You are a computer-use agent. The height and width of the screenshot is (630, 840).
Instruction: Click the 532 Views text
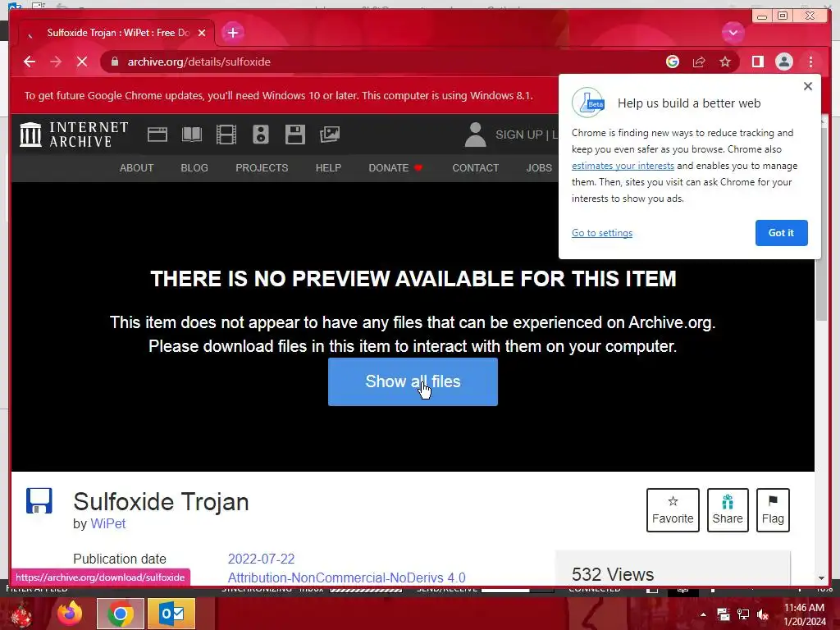pyautogui.click(x=612, y=574)
